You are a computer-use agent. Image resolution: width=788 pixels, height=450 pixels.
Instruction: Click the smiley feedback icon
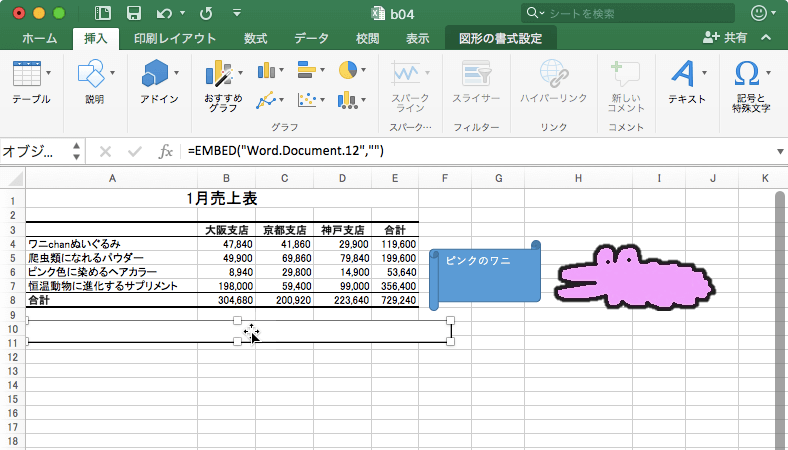758,13
